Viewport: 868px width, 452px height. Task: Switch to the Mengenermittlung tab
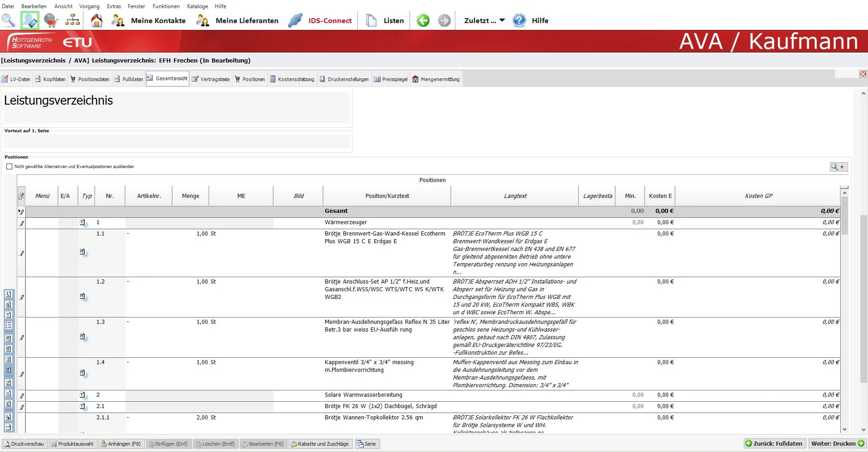click(436, 79)
